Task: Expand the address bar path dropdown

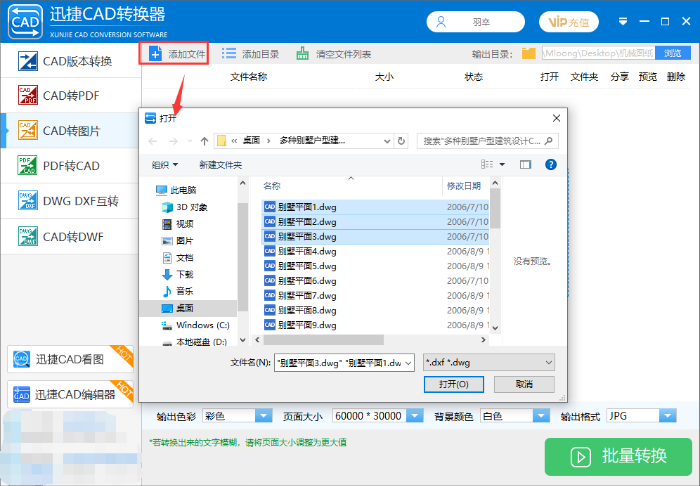Action: tap(387, 141)
